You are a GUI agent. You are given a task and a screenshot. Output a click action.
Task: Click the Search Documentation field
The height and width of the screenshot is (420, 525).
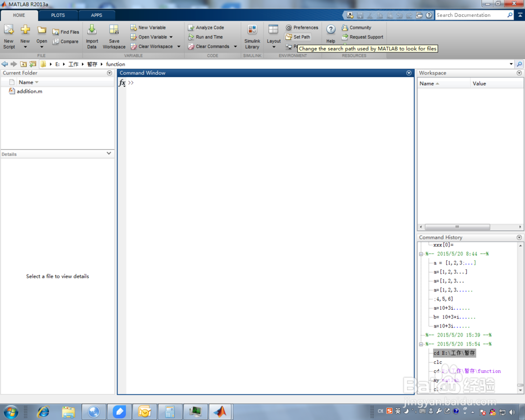(x=470, y=15)
